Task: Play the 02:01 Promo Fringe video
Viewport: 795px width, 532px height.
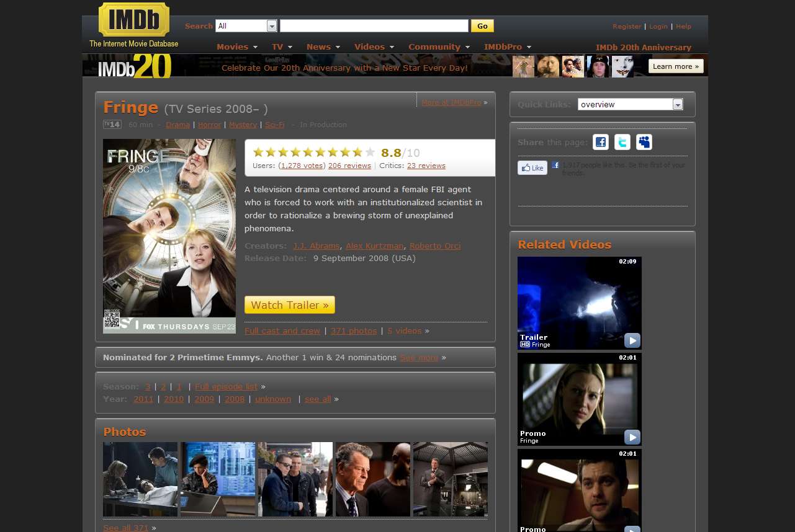Action: 580,399
